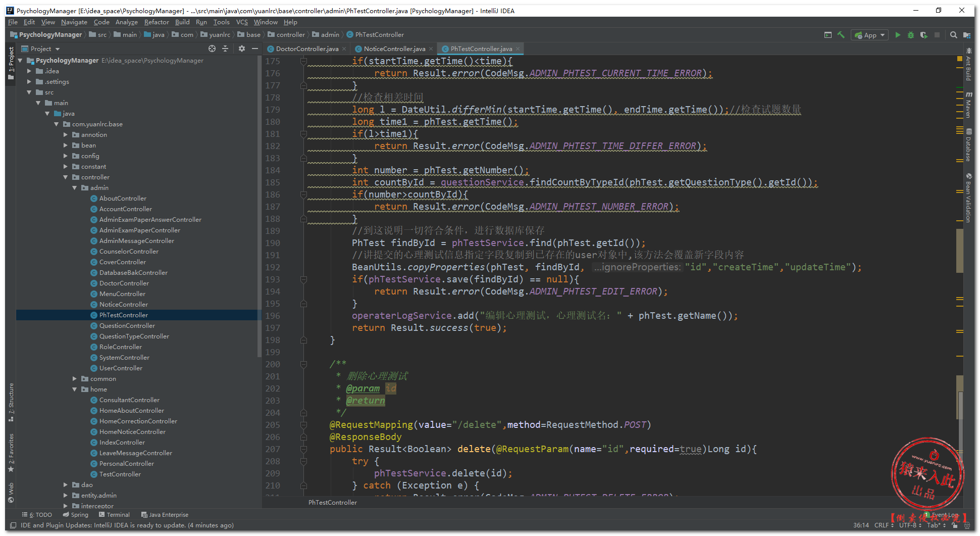Run the App configuration with green play button
This screenshot has width=980, height=536.
(x=897, y=35)
